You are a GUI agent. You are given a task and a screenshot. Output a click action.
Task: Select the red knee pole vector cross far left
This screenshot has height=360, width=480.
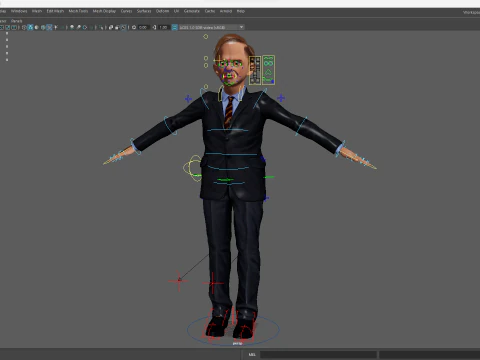(179, 281)
